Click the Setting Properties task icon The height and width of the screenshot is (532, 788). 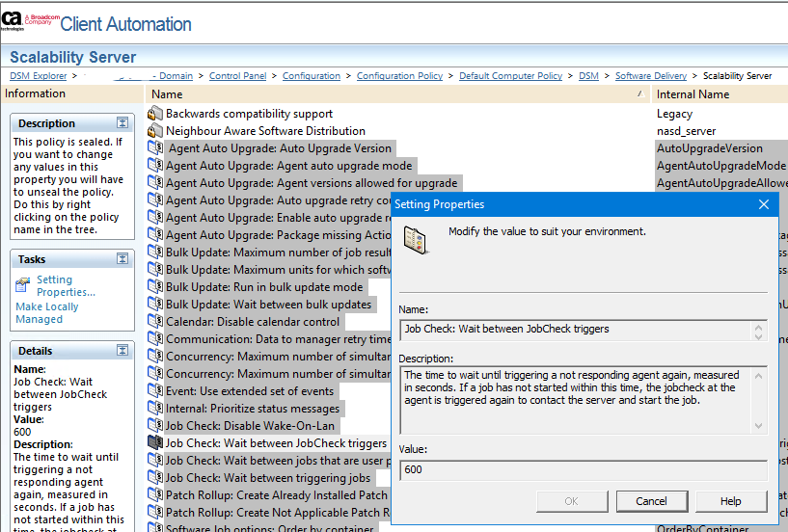[23, 284]
